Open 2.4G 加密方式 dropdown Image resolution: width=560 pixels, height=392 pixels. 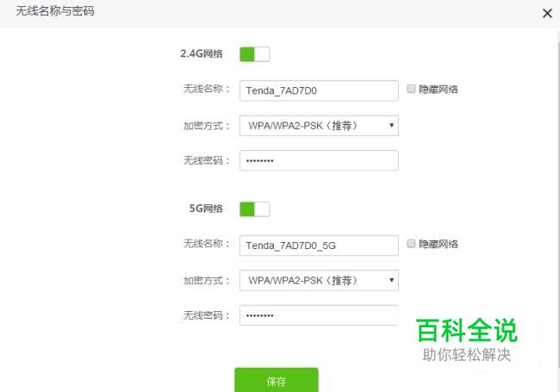point(319,126)
